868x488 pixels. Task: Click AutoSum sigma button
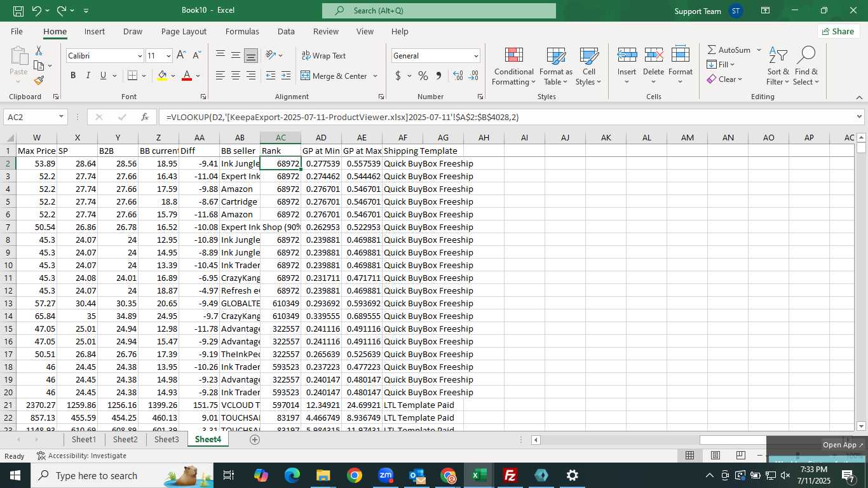click(x=729, y=50)
